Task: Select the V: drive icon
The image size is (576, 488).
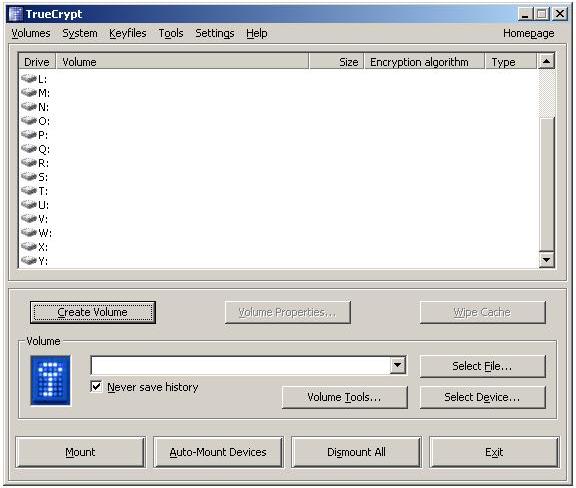Action: pyautogui.click(x=29, y=219)
